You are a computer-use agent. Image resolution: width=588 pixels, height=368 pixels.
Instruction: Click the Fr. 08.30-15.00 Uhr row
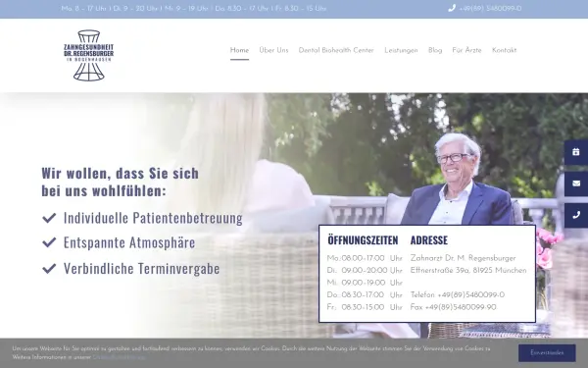coord(365,307)
